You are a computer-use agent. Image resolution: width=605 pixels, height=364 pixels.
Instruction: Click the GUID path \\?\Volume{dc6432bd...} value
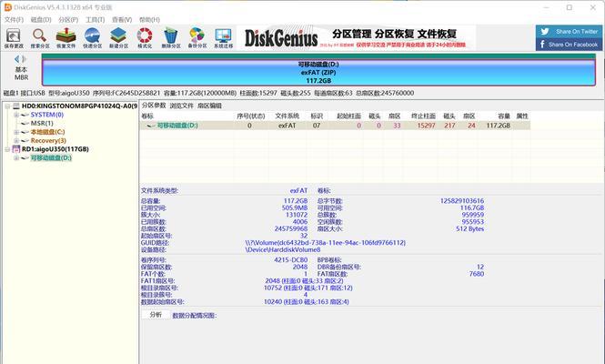326,243
